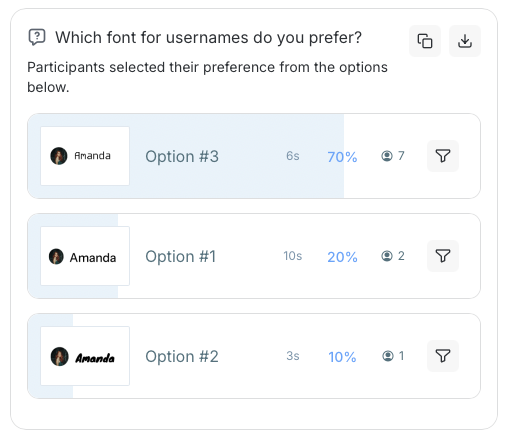Click participant icon in Option #3 row
This screenshot has width=511, height=442.
(x=387, y=156)
